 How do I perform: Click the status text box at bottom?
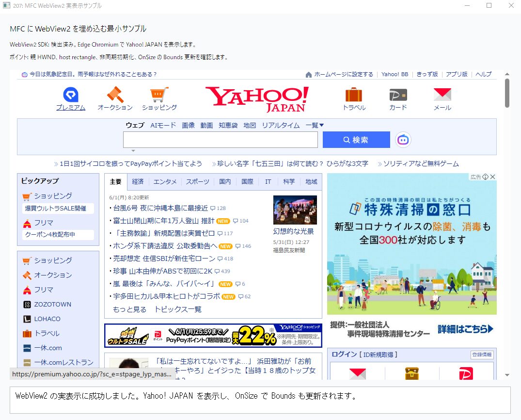(x=260, y=400)
